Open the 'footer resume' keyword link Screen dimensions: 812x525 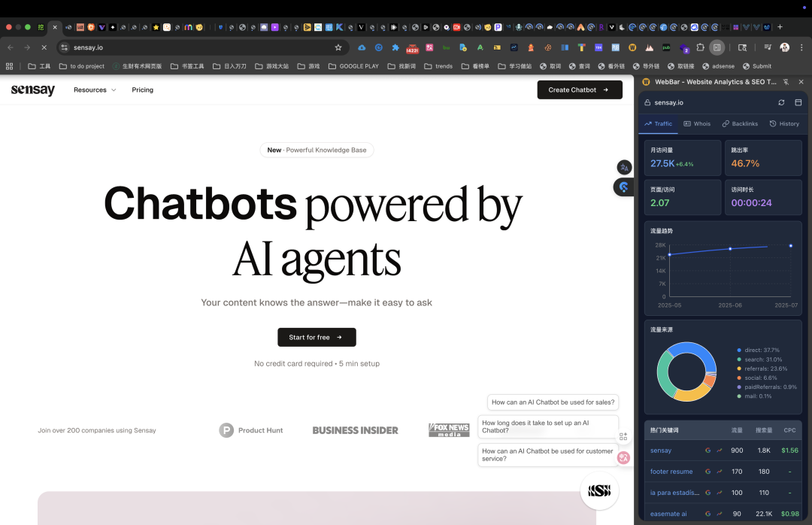671,472
